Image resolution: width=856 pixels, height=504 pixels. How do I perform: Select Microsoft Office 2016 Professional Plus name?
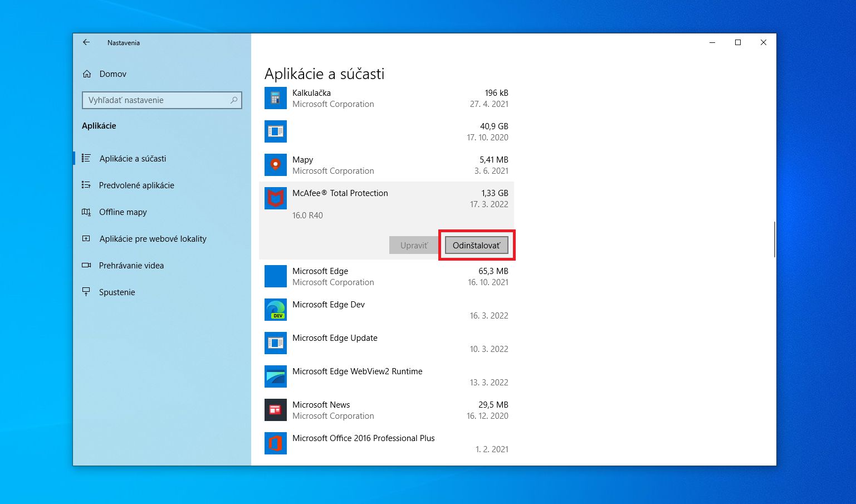click(x=363, y=438)
